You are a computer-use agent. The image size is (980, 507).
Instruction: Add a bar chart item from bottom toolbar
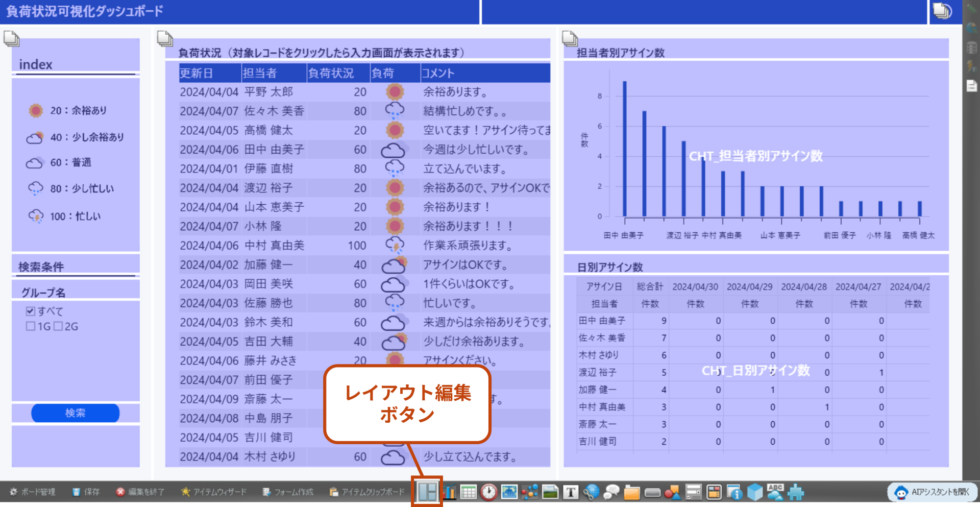click(449, 492)
